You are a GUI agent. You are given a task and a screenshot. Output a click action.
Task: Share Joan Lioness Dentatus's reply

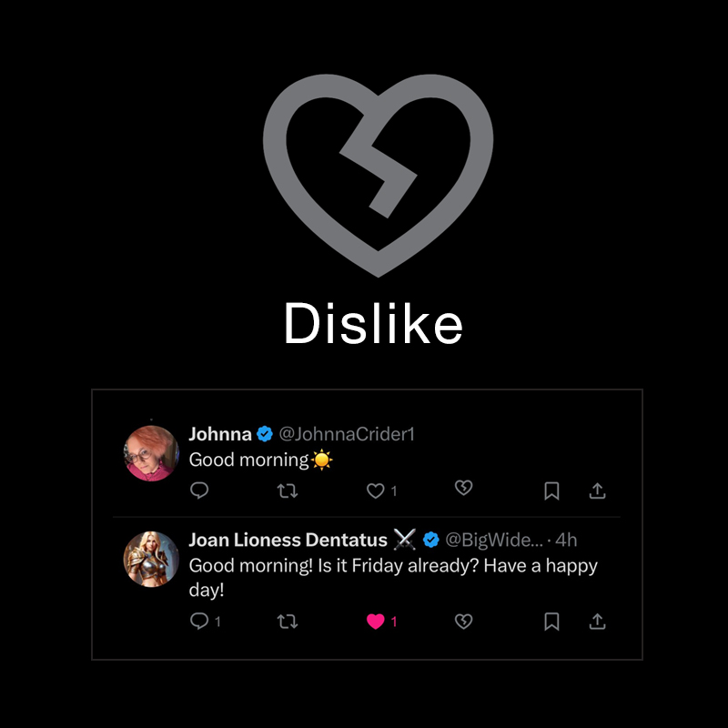click(x=597, y=622)
